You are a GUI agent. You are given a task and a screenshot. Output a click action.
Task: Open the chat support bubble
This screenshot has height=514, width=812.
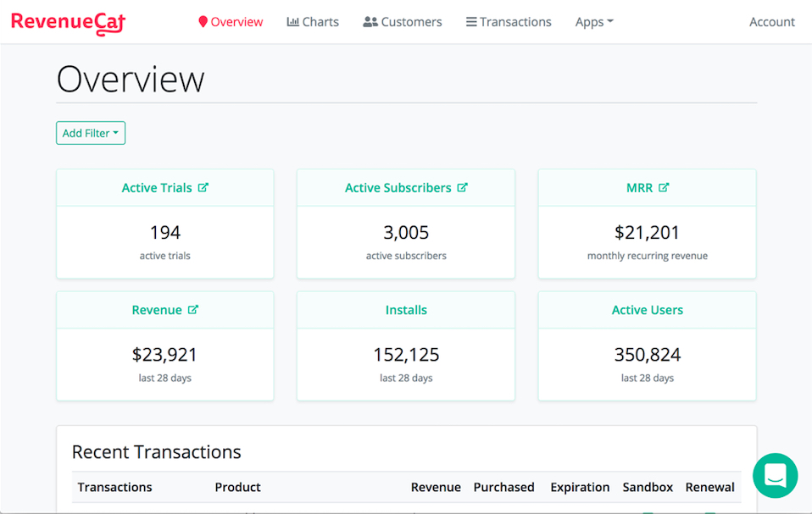(776, 476)
